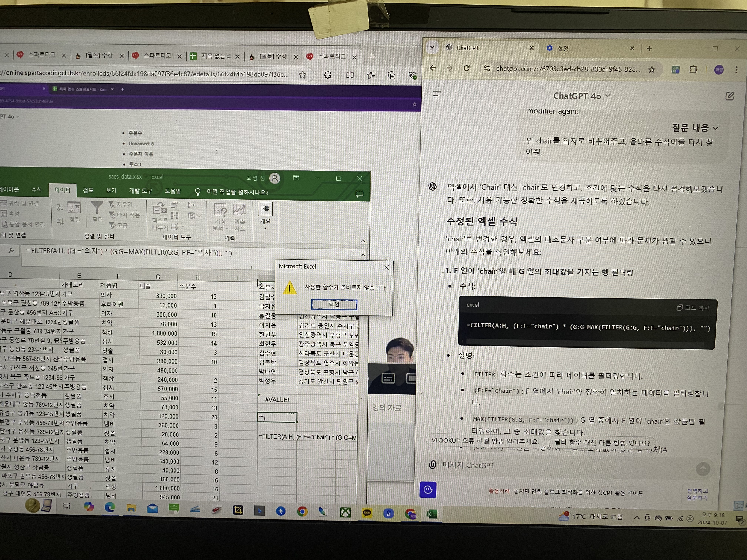Open the 개발 도구 ribbon tab
This screenshot has height=560, width=747.
click(x=140, y=191)
